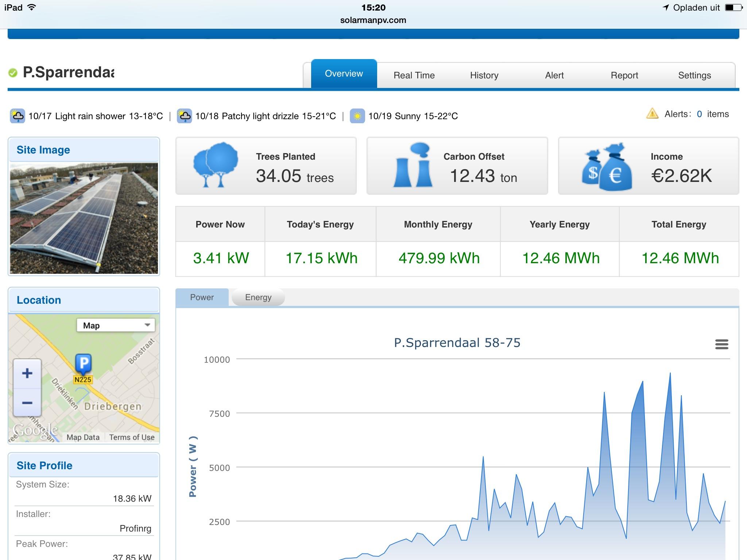747x560 pixels.
Task: Click chart title P.Sparrendaal 58-75
Action: tap(457, 343)
